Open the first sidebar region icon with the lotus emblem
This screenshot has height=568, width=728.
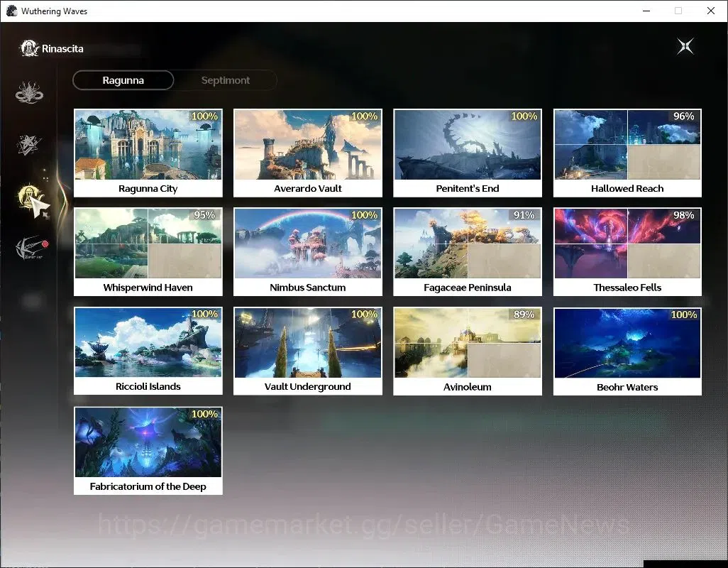pyautogui.click(x=29, y=92)
